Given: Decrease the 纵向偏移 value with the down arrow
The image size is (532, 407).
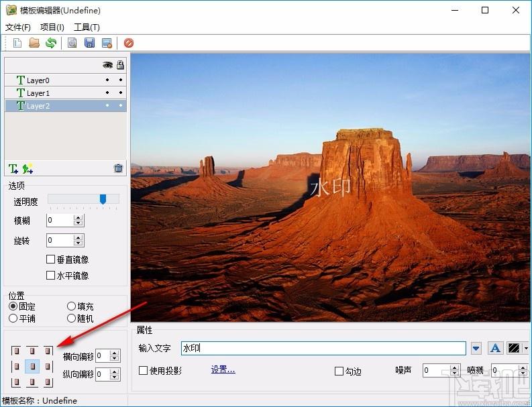Looking at the screenshot, I should (115, 377).
